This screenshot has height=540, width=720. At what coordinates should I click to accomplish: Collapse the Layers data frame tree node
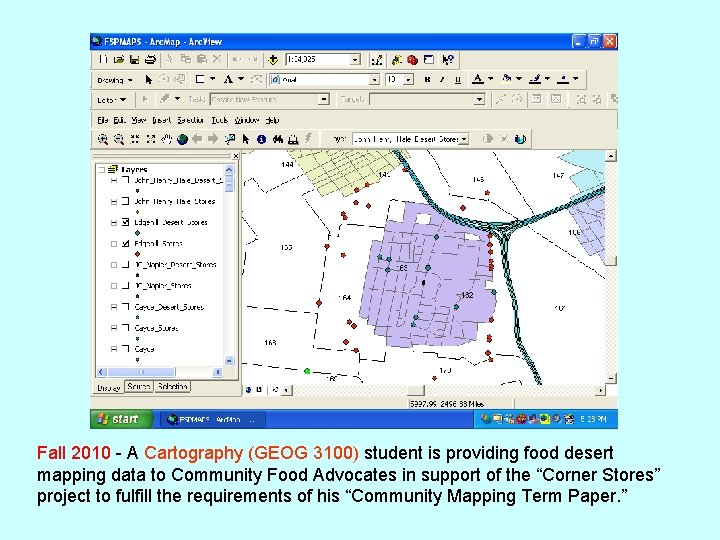tap(102, 169)
